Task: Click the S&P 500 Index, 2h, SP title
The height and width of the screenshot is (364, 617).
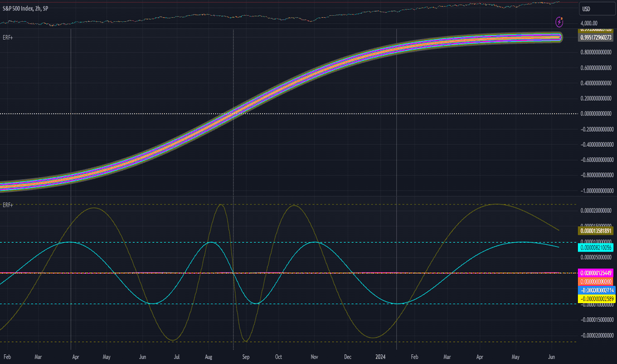Action: click(25, 8)
